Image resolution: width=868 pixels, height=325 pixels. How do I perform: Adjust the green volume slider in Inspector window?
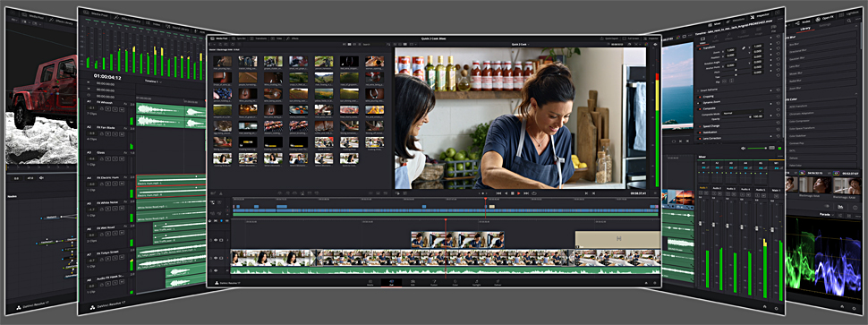click(758, 148)
